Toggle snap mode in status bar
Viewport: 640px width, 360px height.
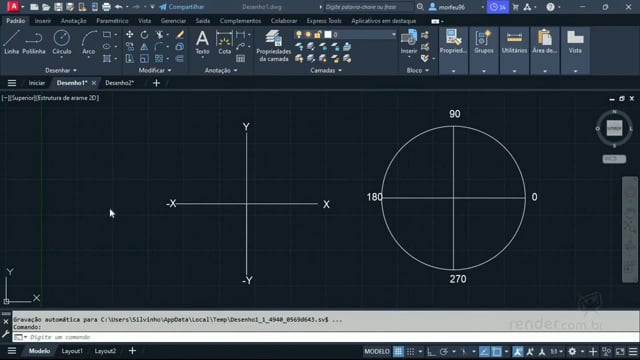tap(411, 351)
